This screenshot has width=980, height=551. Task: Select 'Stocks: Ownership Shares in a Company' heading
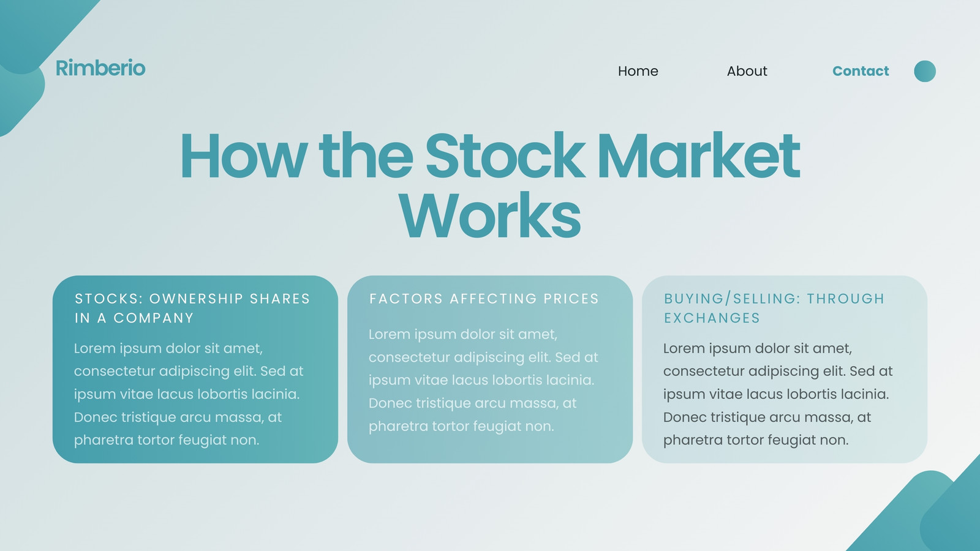tap(192, 308)
